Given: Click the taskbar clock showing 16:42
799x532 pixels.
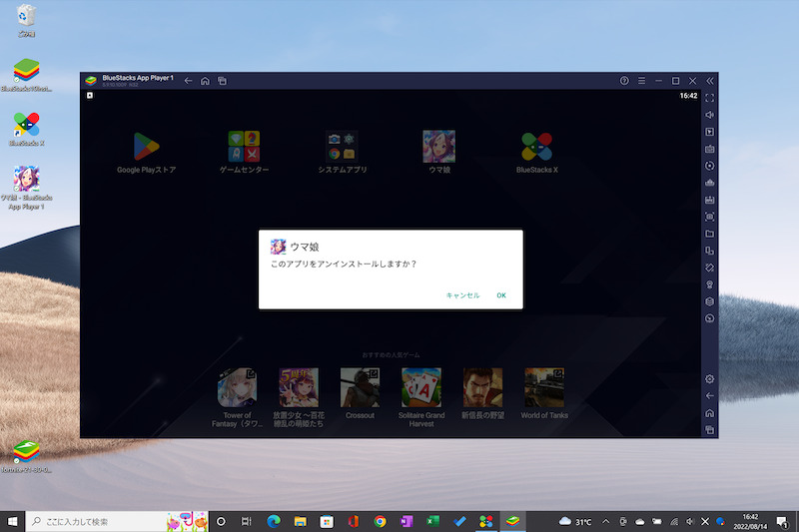Looking at the screenshot, I should [x=750, y=521].
